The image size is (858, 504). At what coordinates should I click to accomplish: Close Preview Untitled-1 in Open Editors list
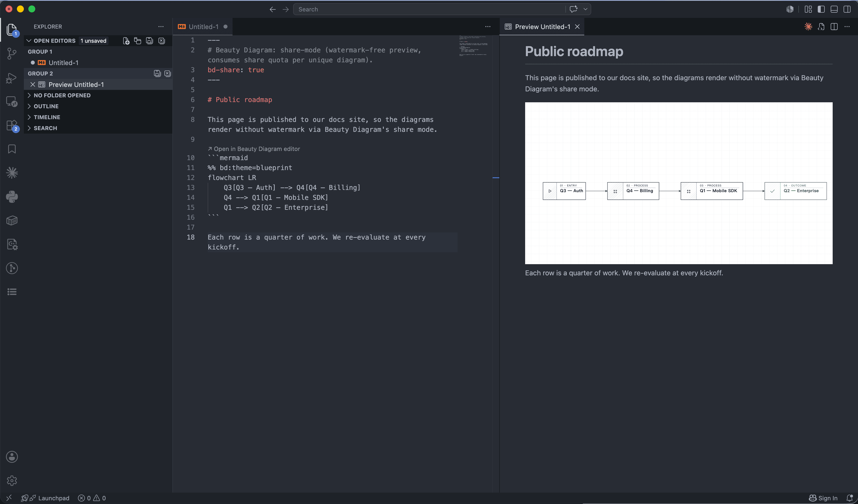(x=33, y=84)
